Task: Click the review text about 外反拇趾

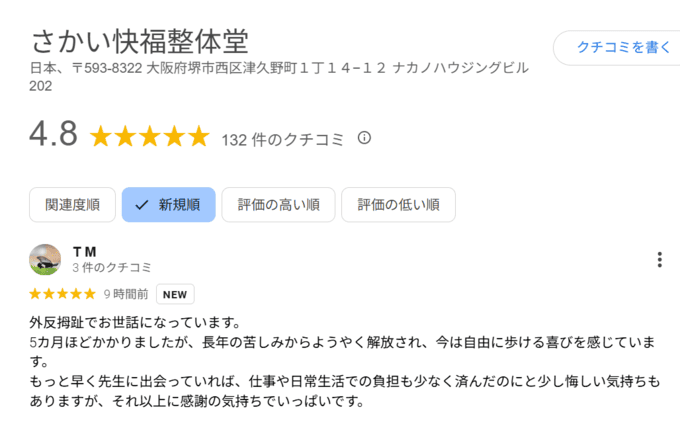Action: pyautogui.click(x=345, y=362)
